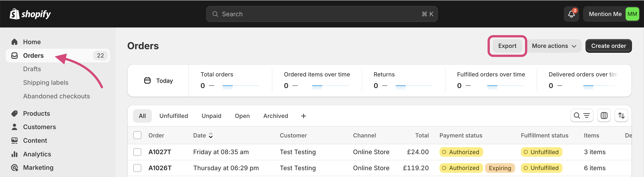Click the Content image icon
This screenshot has width=644, height=177.
tap(14, 140)
